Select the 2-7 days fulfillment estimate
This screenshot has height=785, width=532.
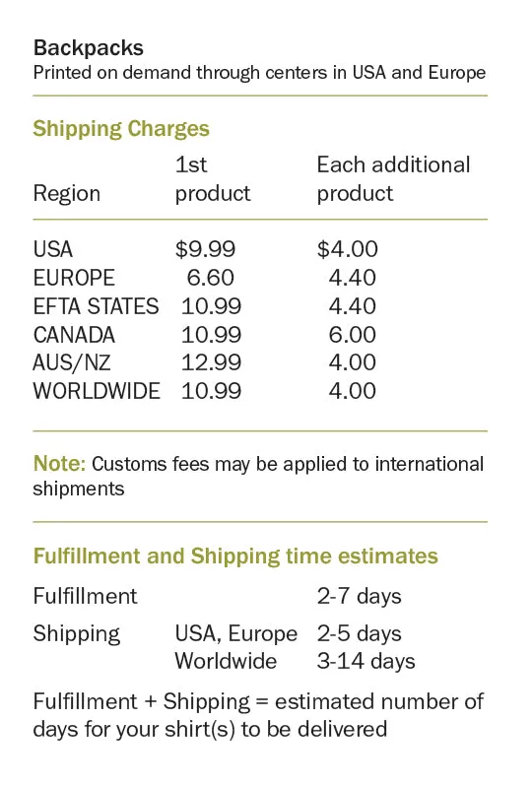360,596
